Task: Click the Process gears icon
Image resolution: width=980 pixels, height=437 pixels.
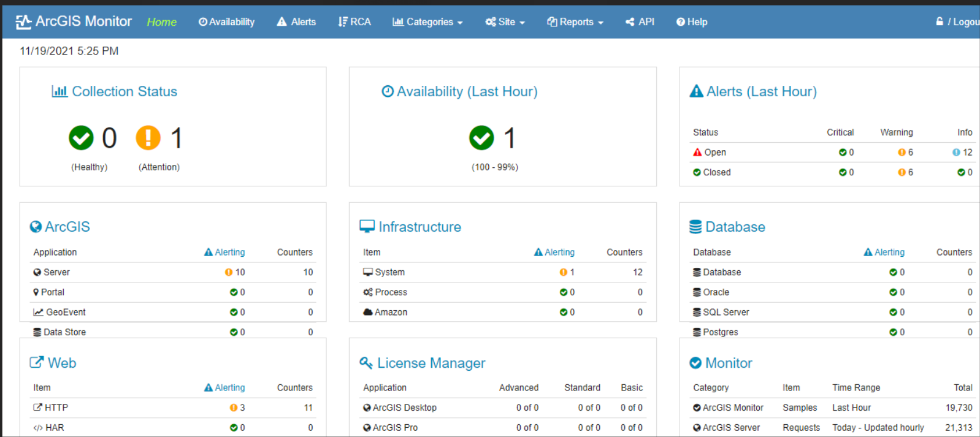Action: pyautogui.click(x=368, y=292)
